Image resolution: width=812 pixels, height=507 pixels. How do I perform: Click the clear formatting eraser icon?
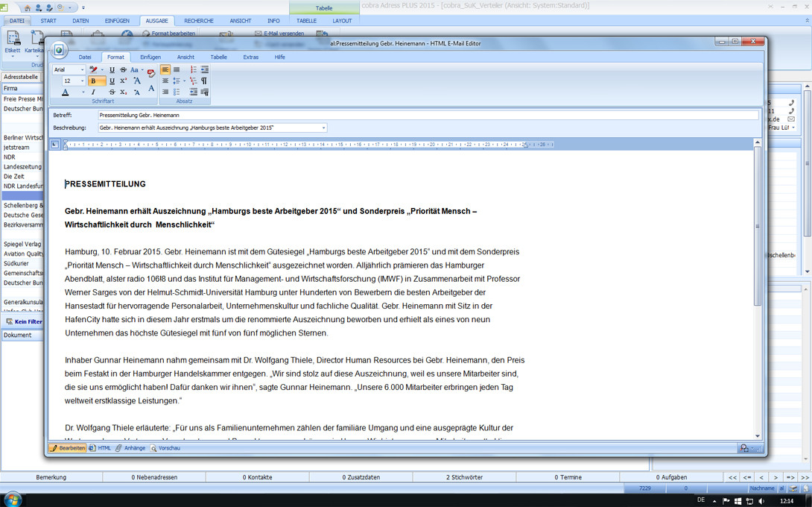[x=151, y=72]
